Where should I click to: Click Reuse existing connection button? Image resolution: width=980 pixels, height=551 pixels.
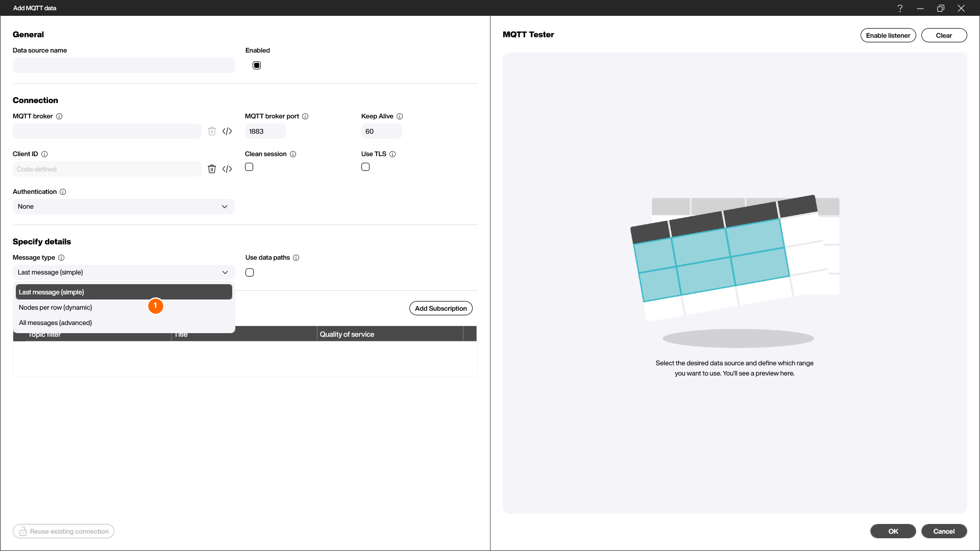pyautogui.click(x=63, y=531)
